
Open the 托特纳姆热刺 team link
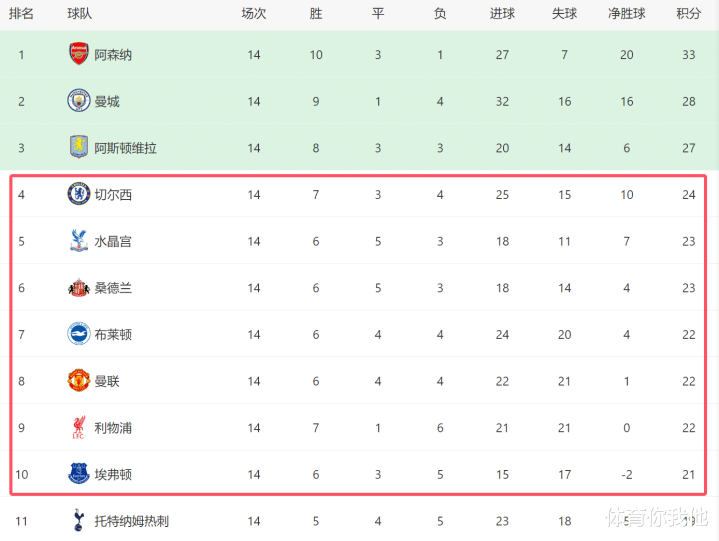pyautogui.click(x=132, y=521)
